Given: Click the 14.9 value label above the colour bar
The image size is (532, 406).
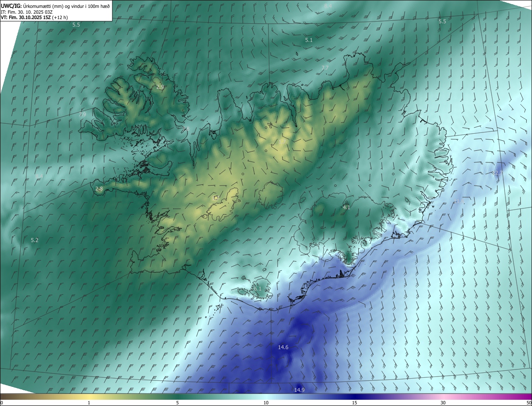Looking at the screenshot, I should 299,390.
